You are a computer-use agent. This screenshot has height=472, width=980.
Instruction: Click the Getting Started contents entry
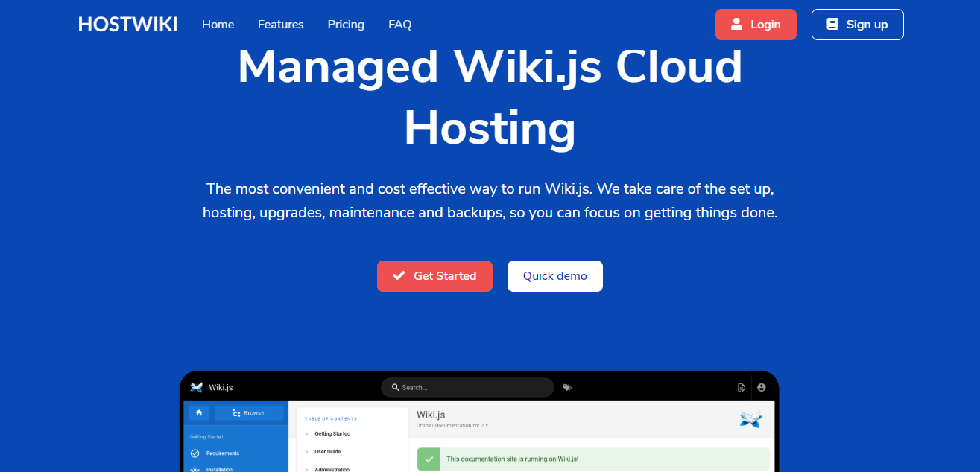tap(332, 433)
